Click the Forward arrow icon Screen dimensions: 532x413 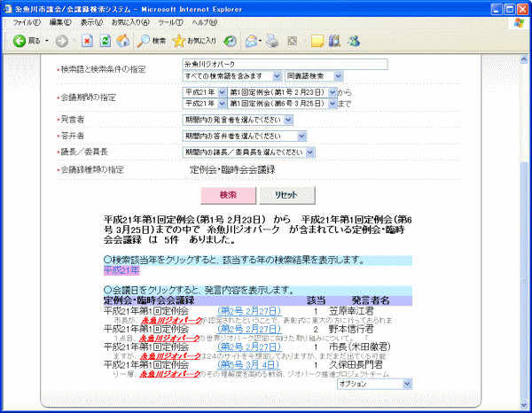coord(62,41)
